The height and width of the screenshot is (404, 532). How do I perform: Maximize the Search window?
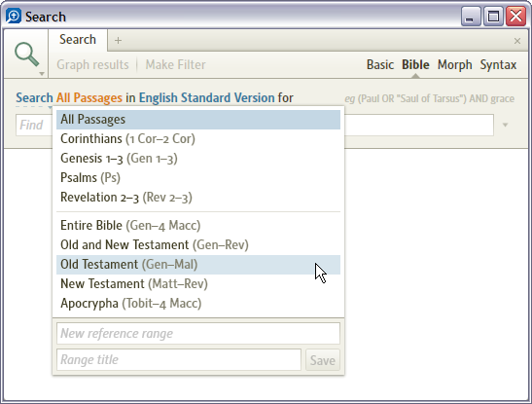[x=493, y=16]
